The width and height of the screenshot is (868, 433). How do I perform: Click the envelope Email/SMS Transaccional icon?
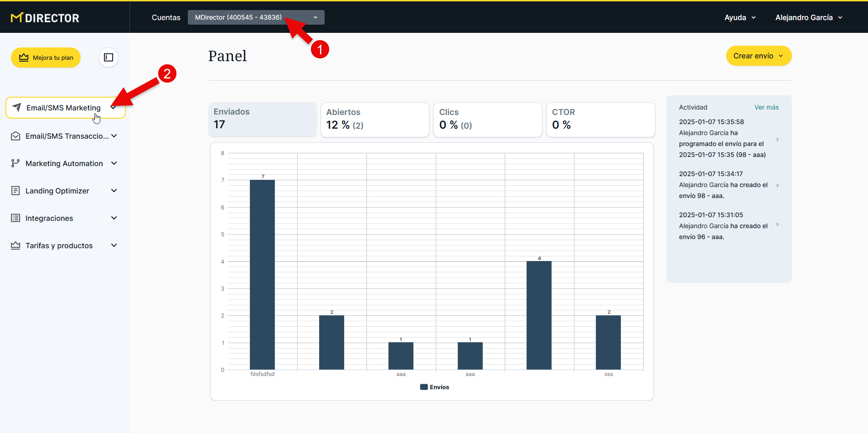tap(15, 136)
